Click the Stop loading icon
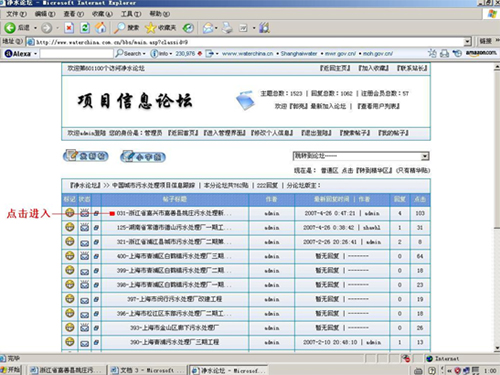This screenshot has width=500, height=375. pyautogui.click(x=69, y=28)
